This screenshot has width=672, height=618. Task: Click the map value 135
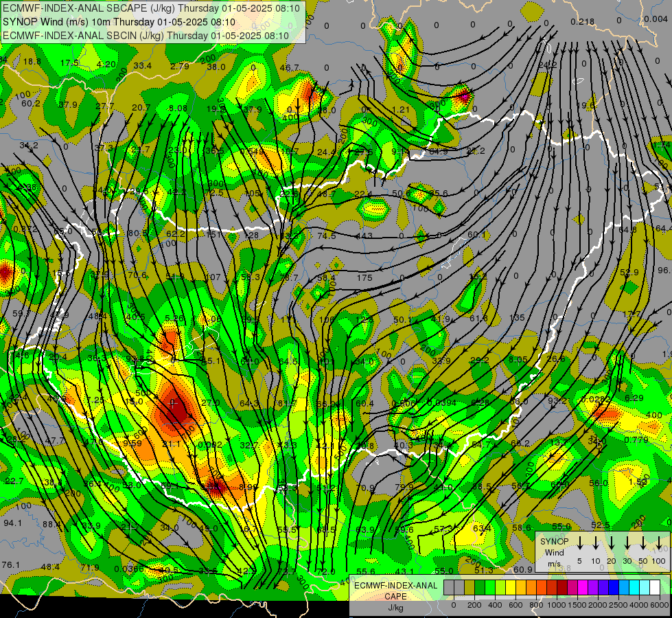pos(518,318)
